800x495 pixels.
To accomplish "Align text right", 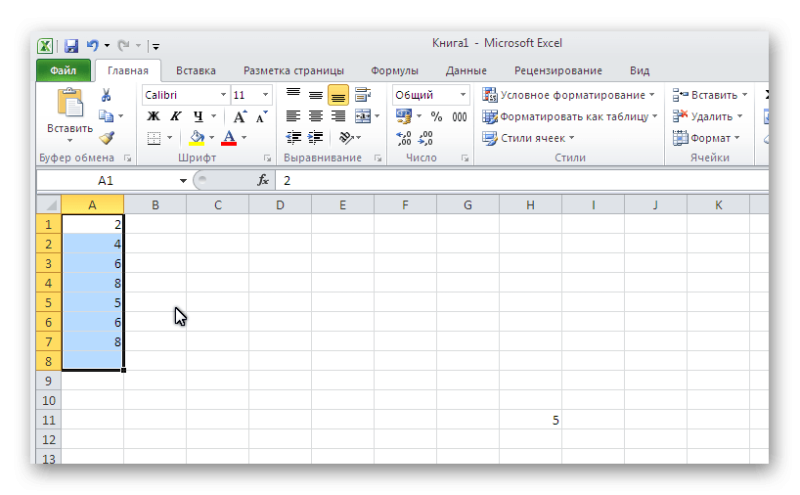I will coord(338,116).
